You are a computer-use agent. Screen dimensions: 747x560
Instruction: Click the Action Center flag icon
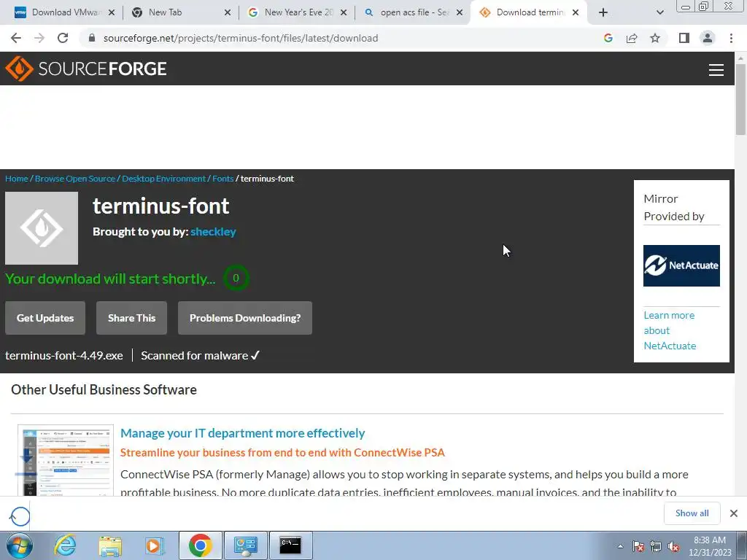coord(638,546)
